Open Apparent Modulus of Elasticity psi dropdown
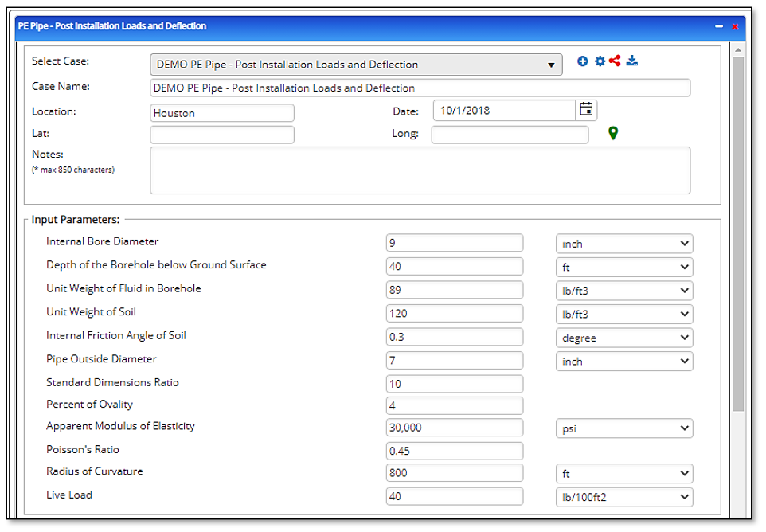 tap(623, 428)
